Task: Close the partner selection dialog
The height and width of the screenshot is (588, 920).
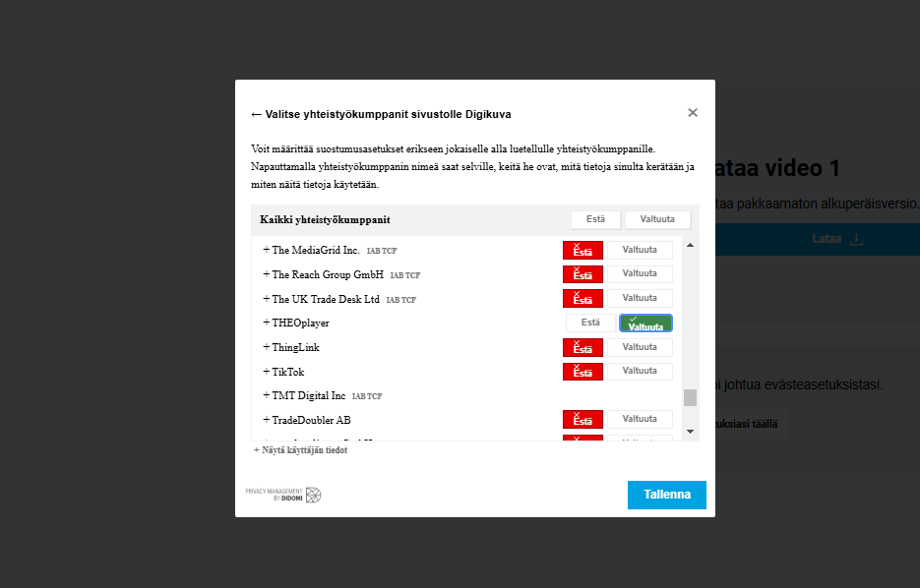Action: tap(693, 113)
